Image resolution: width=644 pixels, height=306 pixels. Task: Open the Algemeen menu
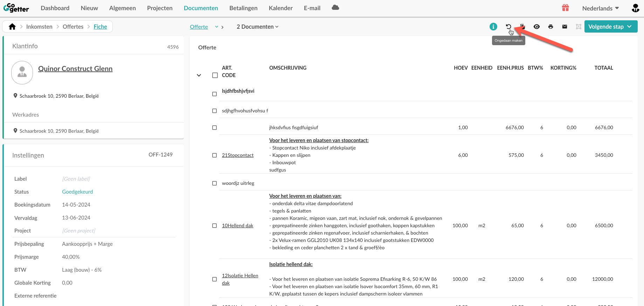(123, 8)
